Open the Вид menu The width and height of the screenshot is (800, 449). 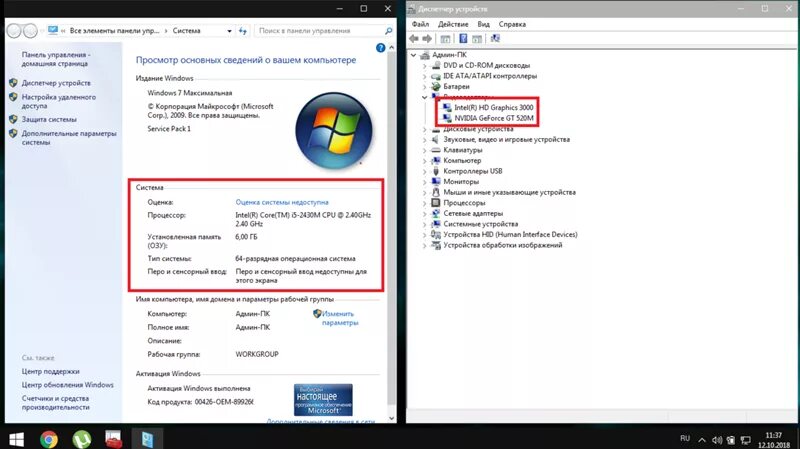coord(483,24)
